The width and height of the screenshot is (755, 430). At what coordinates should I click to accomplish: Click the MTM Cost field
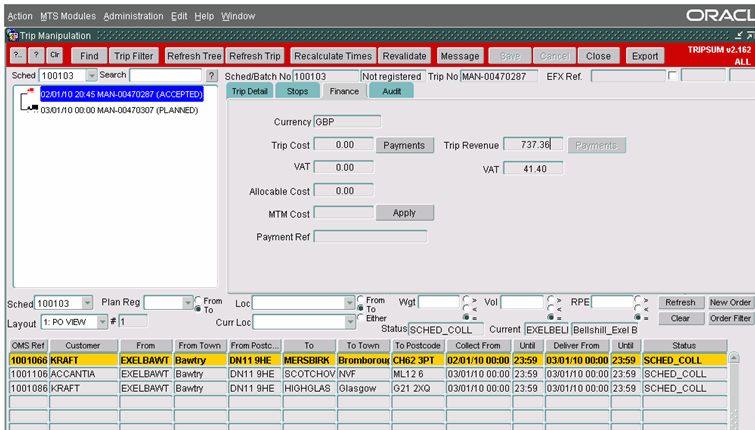tap(344, 212)
